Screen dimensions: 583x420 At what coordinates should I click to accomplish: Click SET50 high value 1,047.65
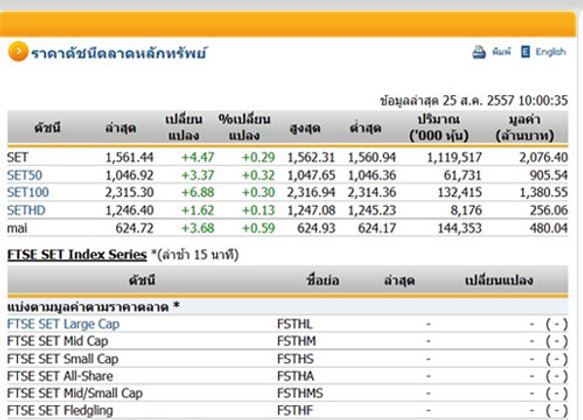[x=311, y=175]
